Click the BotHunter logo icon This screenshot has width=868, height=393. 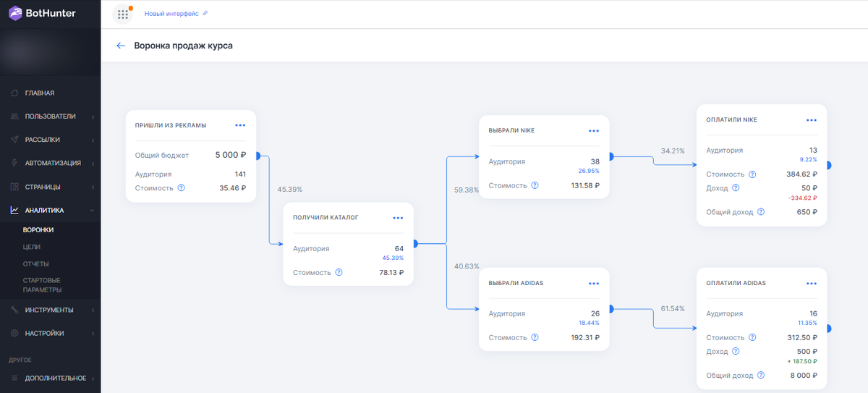coord(15,14)
